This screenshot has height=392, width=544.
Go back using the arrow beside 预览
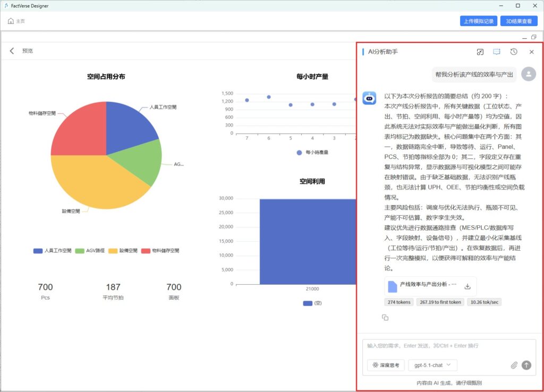tap(12, 51)
